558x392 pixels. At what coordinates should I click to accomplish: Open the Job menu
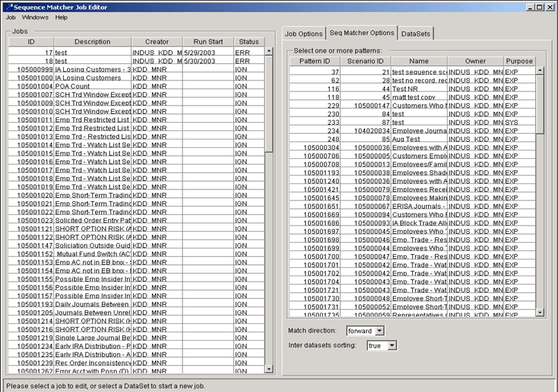point(10,17)
